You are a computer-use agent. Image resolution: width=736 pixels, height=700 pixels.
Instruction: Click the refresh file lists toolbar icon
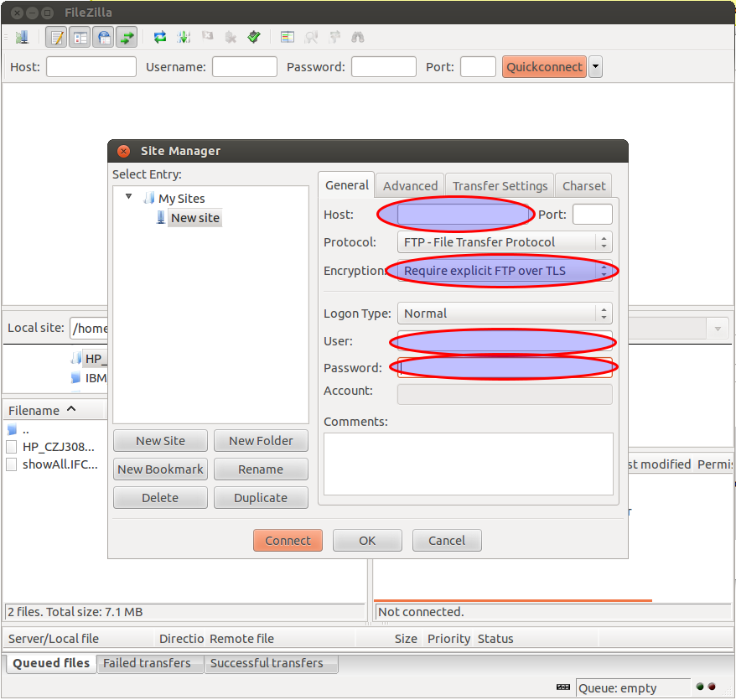coord(159,37)
